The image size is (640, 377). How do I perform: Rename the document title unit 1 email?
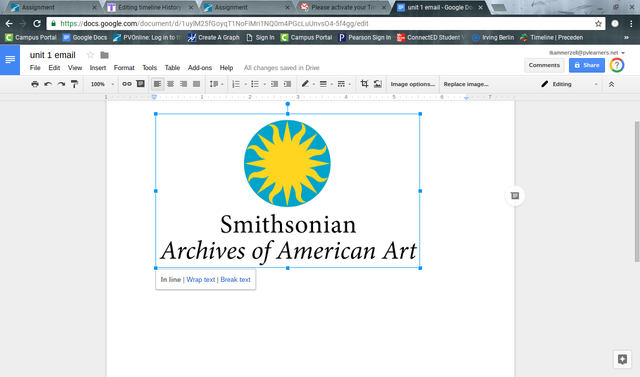pos(53,55)
